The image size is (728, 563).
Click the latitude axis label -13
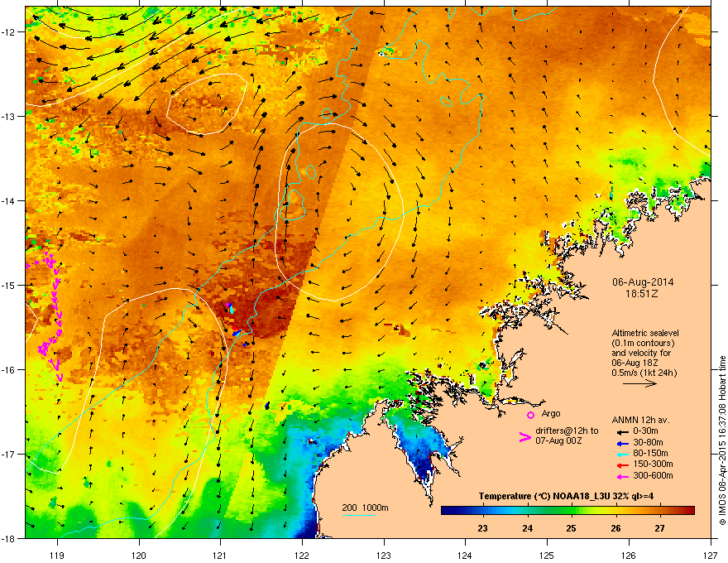pyautogui.click(x=8, y=116)
